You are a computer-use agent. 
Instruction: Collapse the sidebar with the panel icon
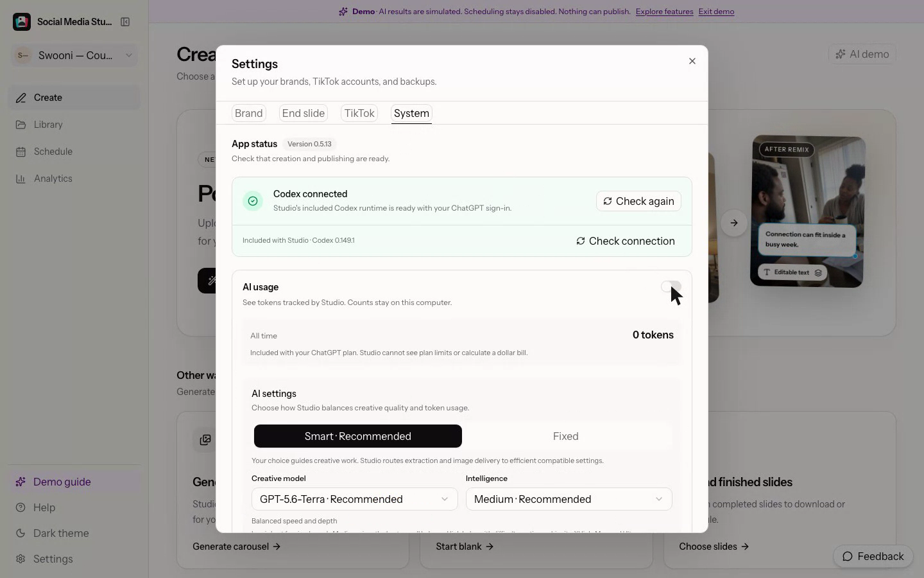125,22
